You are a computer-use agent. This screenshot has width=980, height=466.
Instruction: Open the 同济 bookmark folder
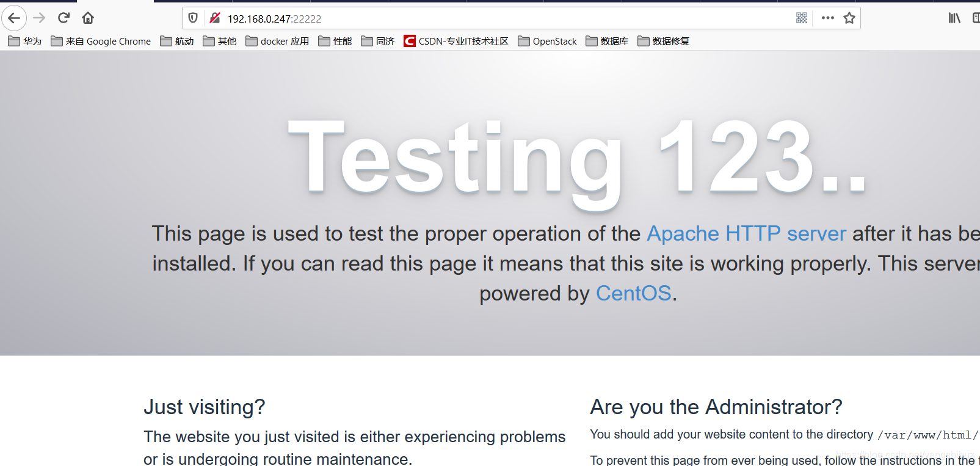378,41
